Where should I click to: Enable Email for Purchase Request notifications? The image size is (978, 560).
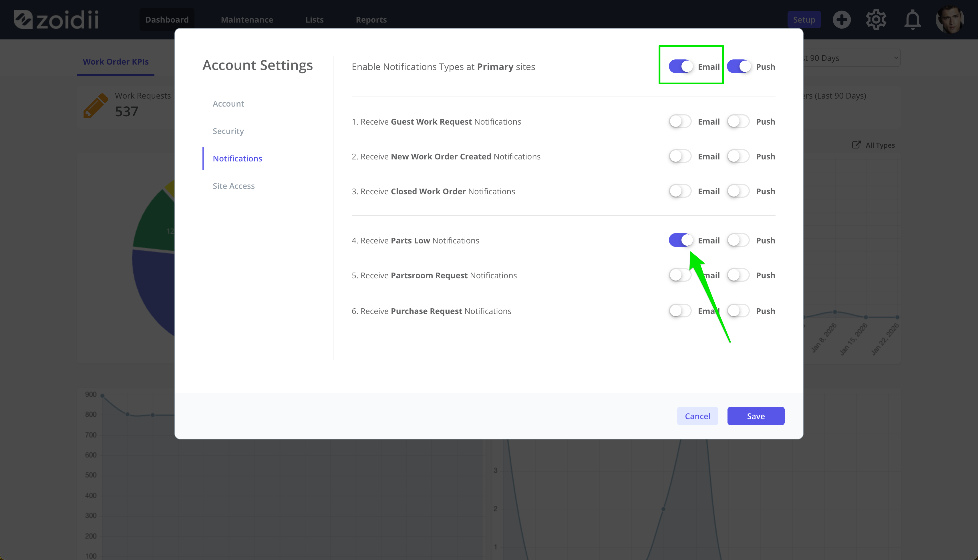click(x=681, y=311)
